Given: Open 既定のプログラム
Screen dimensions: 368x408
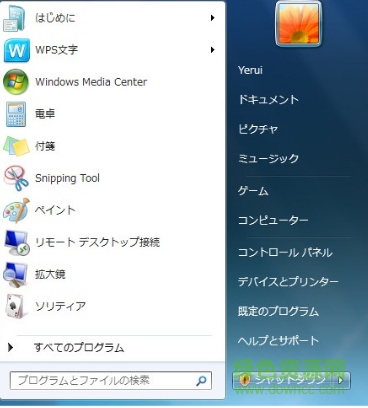Looking at the screenshot, I should (278, 311).
